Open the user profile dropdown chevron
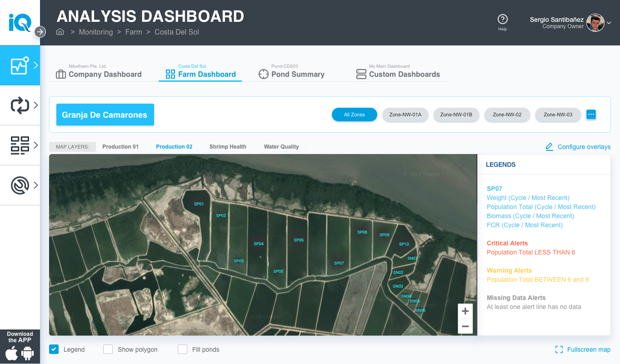Screen dimensions: 620x364 609,23
